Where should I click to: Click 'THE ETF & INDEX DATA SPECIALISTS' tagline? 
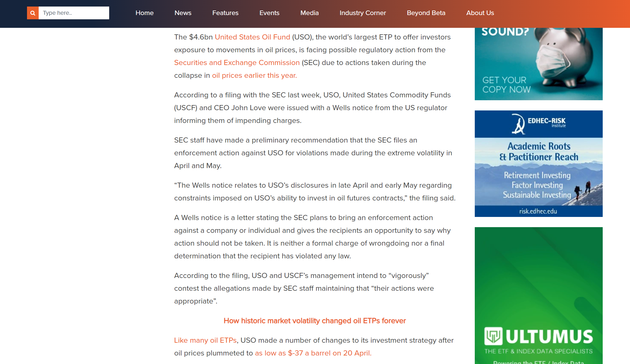tap(538, 351)
